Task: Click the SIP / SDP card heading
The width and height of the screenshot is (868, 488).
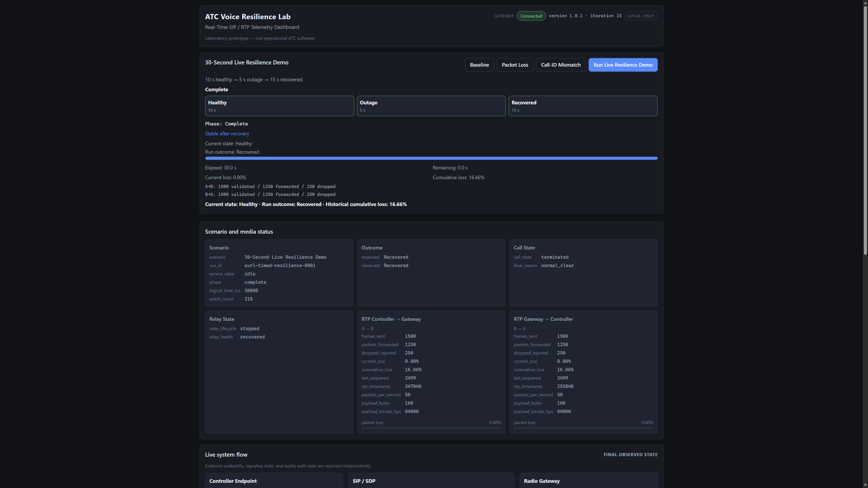Action: [364, 481]
